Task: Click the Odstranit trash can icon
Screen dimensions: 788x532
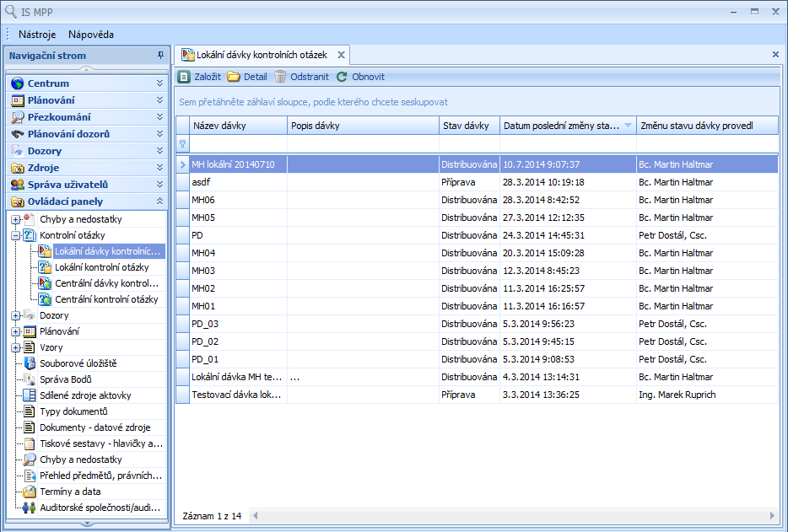Action: (280, 77)
